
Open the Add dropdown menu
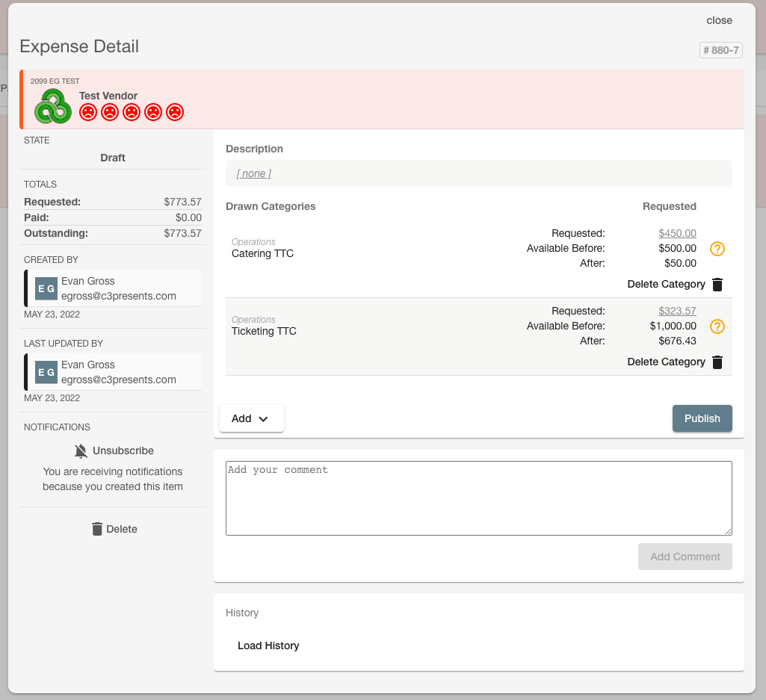(x=252, y=418)
